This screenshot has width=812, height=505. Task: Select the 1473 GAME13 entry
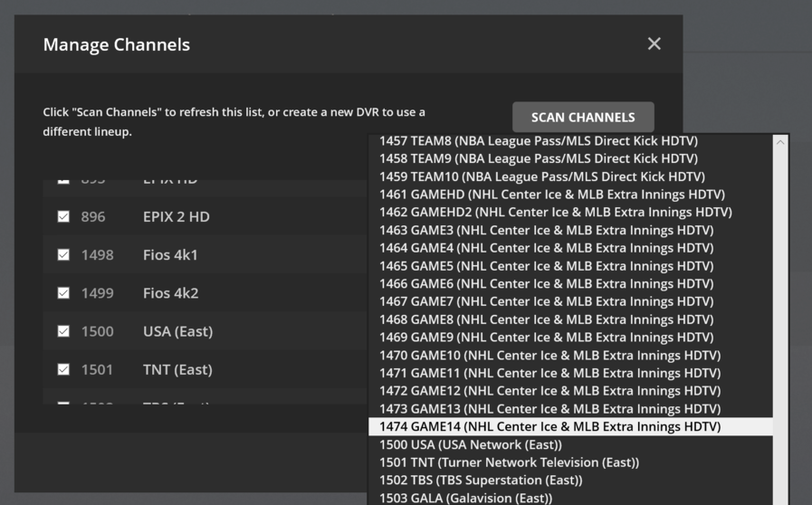570,409
